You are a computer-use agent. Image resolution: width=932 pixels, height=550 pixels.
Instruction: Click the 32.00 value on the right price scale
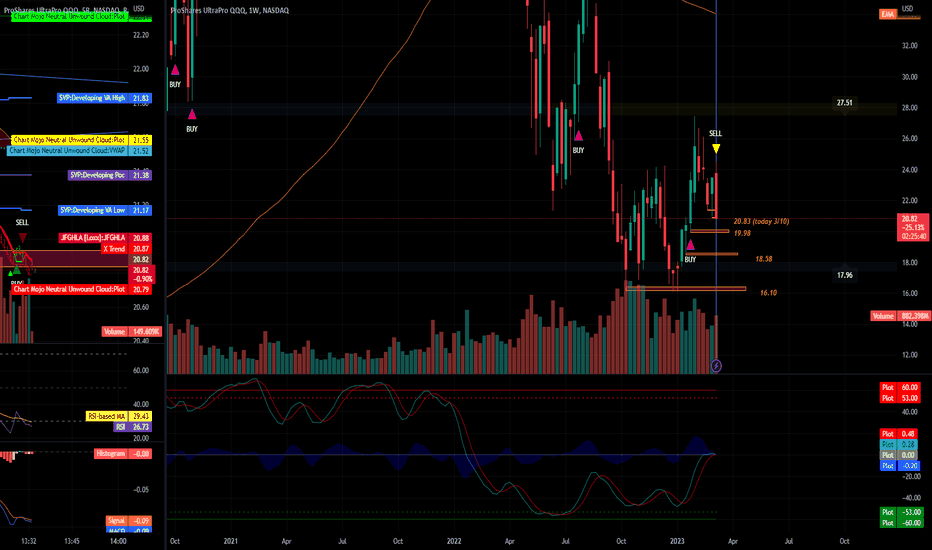tap(909, 46)
